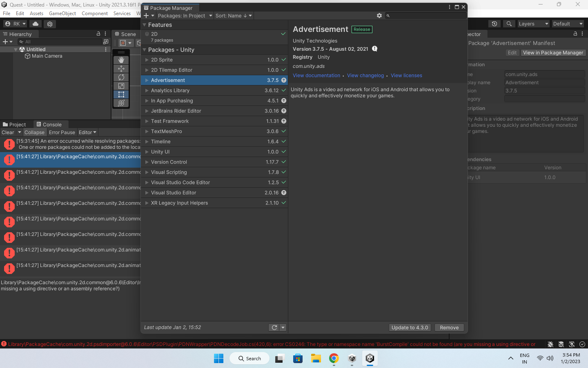Image resolution: width=588 pixels, height=368 pixels.
Task: Open the Packages: In Project dropdown
Action: 185,16
